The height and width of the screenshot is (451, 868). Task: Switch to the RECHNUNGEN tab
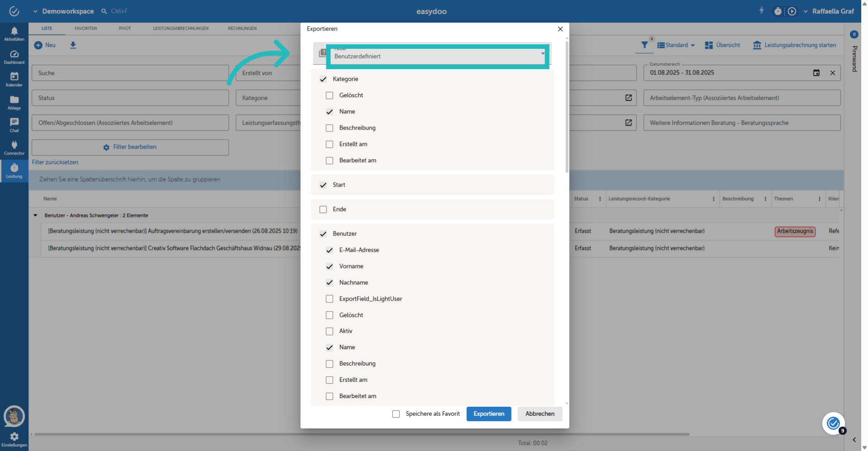[x=242, y=28]
